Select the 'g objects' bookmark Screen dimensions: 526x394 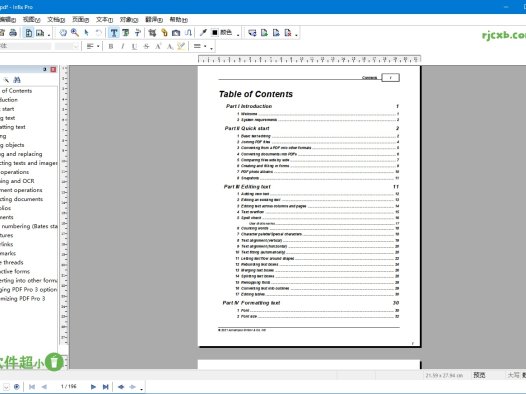coord(12,145)
